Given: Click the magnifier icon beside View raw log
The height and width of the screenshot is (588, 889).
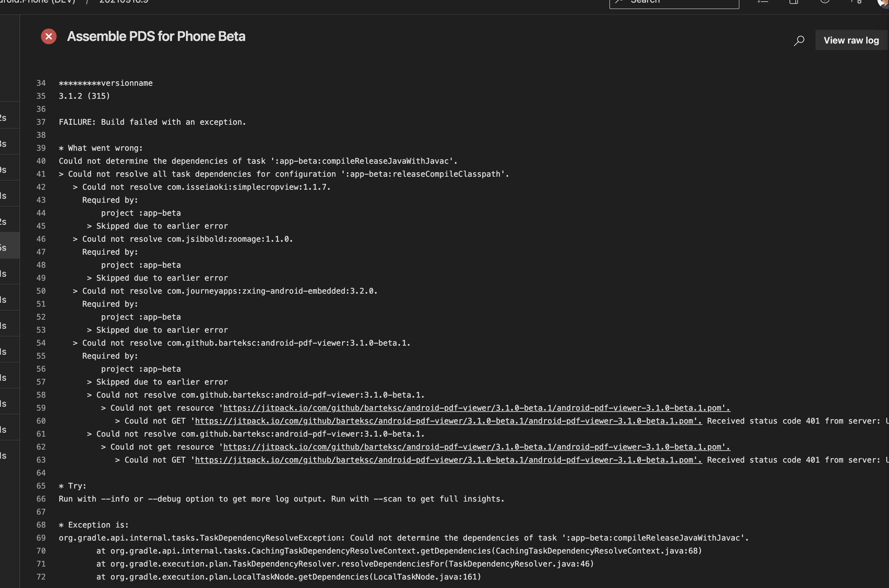Looking at the screenshot, I should click(x=799, y=40).
